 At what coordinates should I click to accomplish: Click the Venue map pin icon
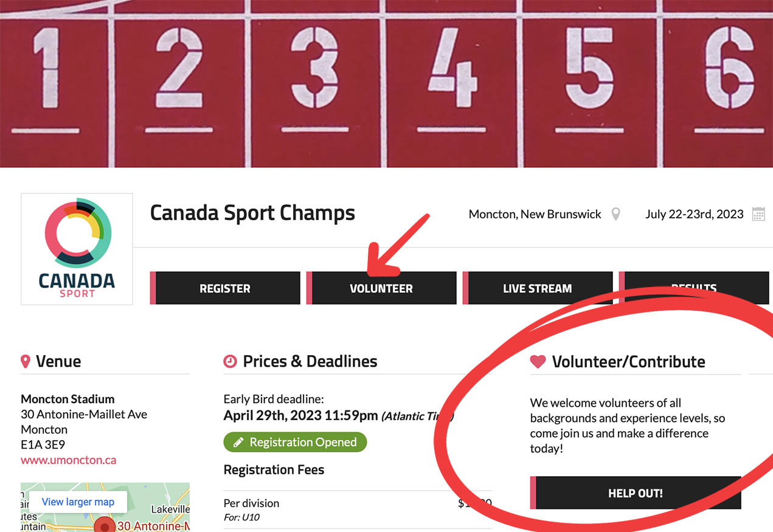tap(26, 362)
